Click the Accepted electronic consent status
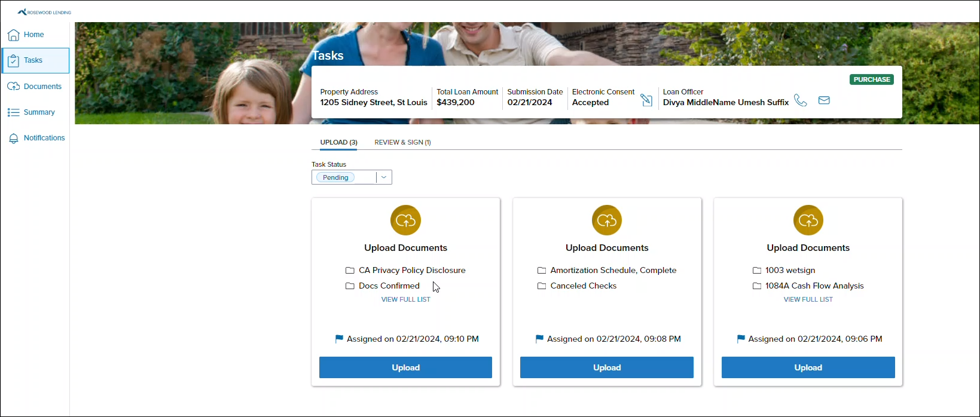 click(x=590, y=103)
